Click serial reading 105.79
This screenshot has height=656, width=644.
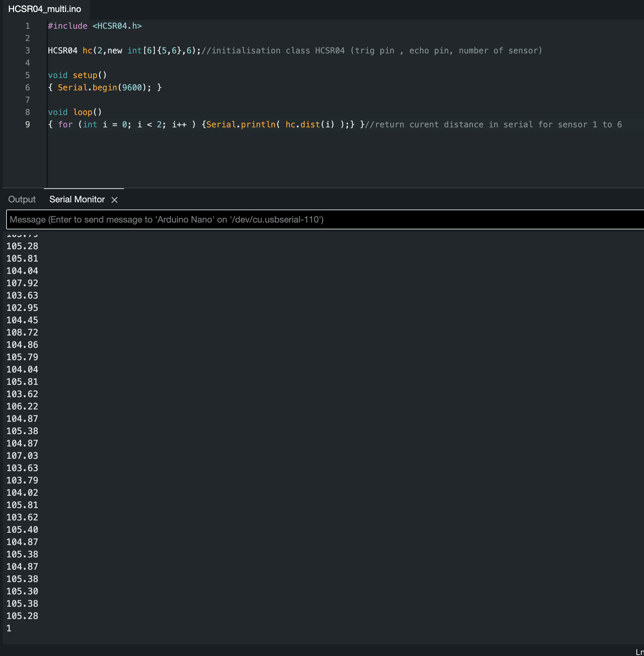22,357
